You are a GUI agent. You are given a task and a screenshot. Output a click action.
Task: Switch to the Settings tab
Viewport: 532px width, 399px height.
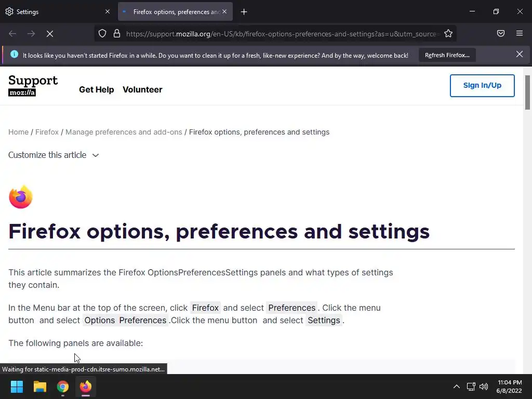click(x=58, y=11)
